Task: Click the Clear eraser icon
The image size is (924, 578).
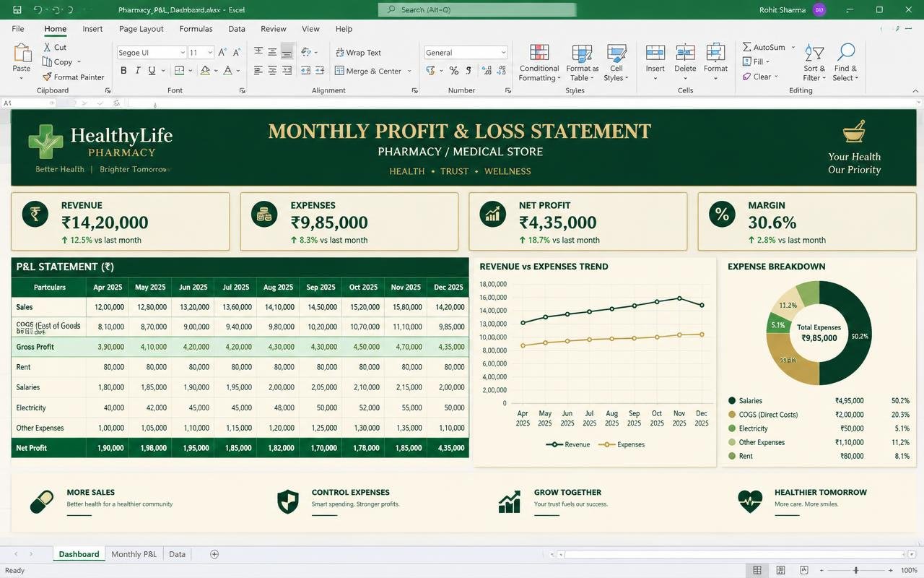Action: click(747, 77)
